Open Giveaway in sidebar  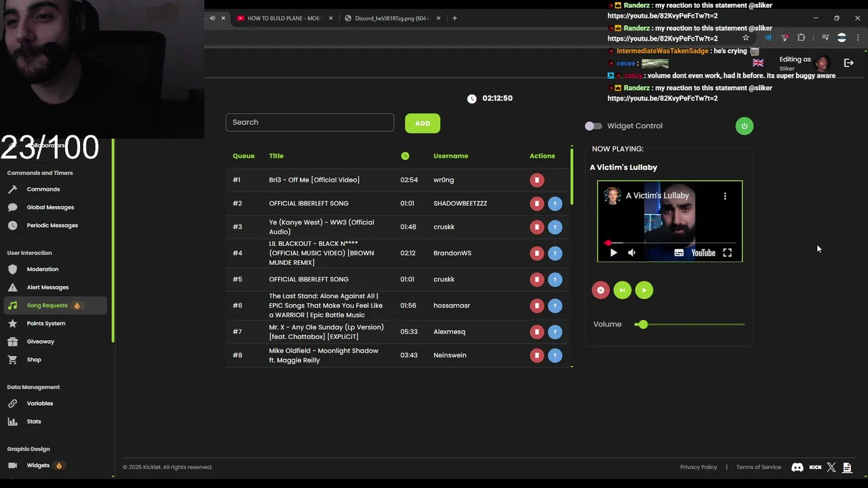(x=41, y=342)
